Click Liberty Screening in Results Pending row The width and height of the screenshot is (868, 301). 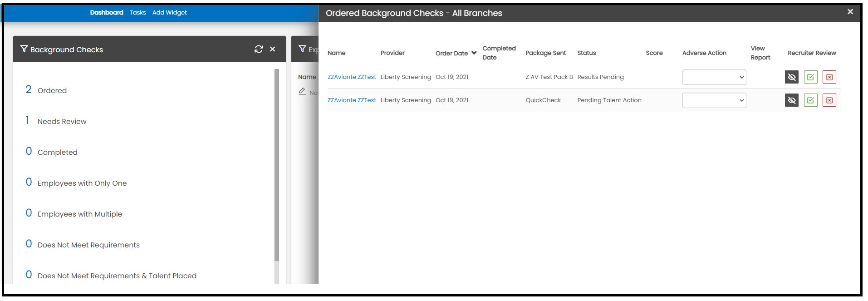coord(406,77)
